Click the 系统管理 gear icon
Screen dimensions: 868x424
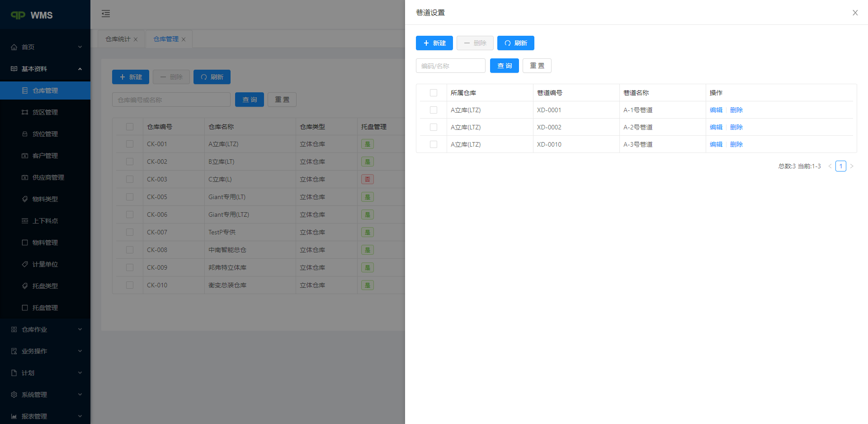(14, 395)
